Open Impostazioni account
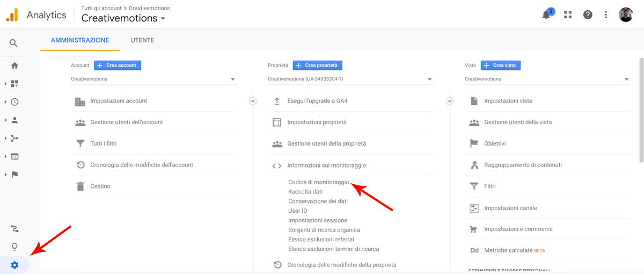The height and width of the screenshot is (274, 644). coord(119,101)
